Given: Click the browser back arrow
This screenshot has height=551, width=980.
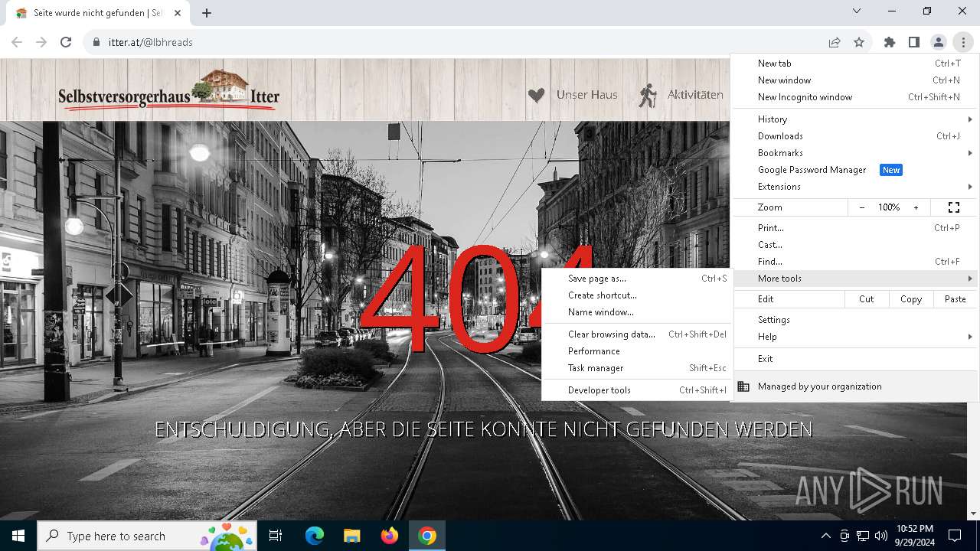Looking at the screenshot, I should tap(17, 42).
